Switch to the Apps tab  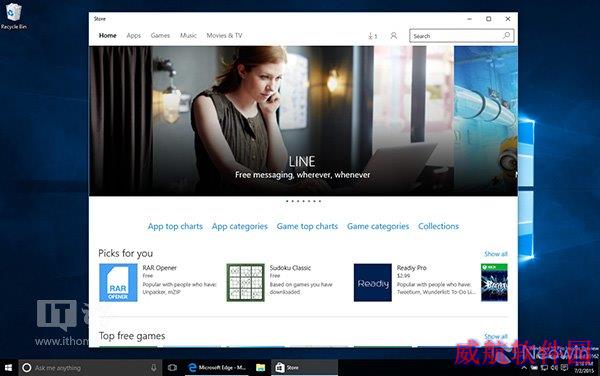click(134, 36)
